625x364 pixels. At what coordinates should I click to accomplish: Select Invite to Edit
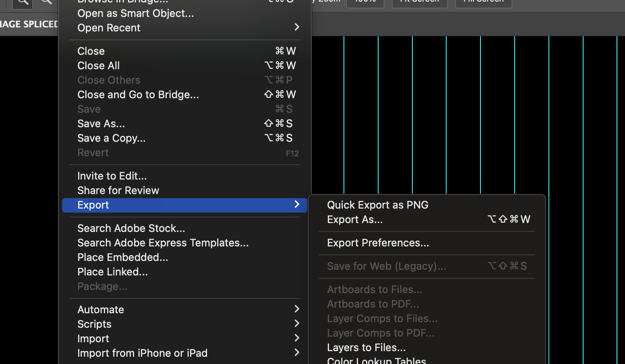pos(112,176)
